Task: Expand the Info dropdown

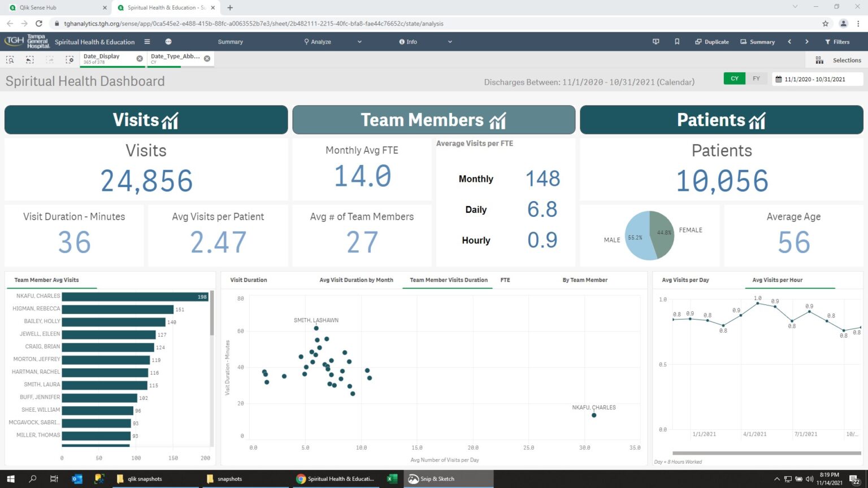Action: coord(449,41)
